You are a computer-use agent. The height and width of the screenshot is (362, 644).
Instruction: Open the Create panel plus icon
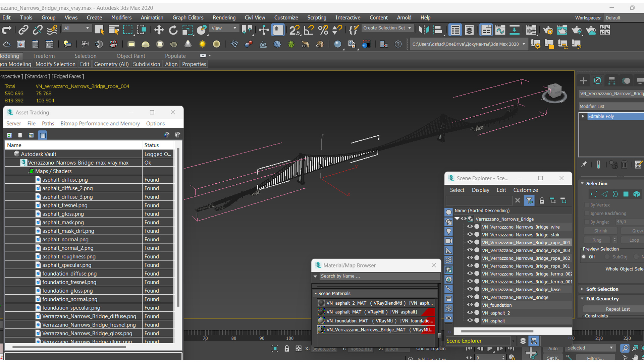click(583, 81)
